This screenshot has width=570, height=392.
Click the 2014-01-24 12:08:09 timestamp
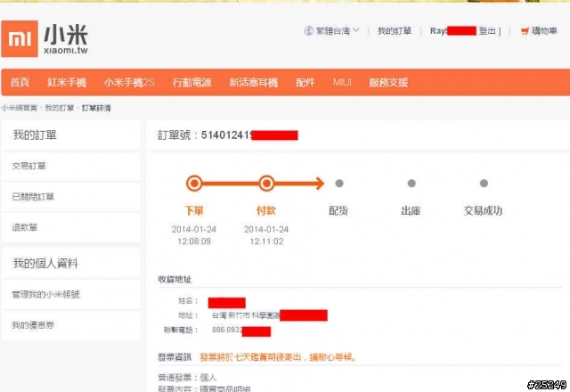194,235
